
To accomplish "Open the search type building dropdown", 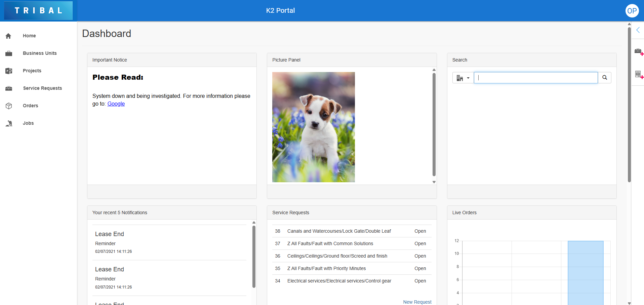I will (x=463, y=78).
